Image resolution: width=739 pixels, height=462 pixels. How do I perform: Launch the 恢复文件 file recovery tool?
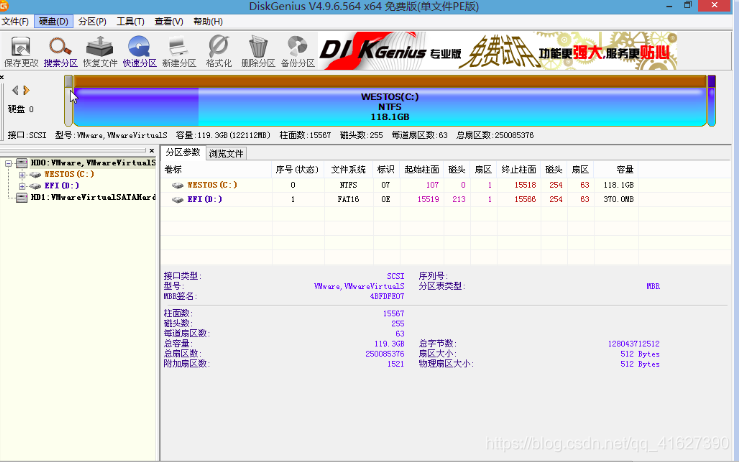click(100, 51)
